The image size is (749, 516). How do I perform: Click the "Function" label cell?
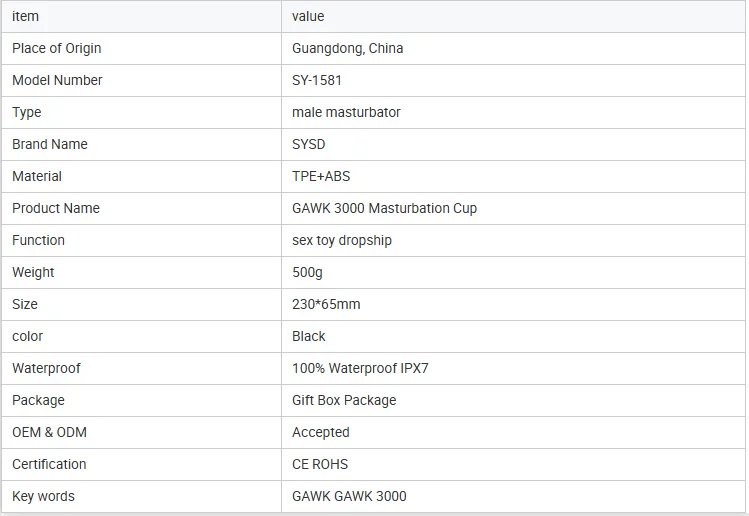38,240
